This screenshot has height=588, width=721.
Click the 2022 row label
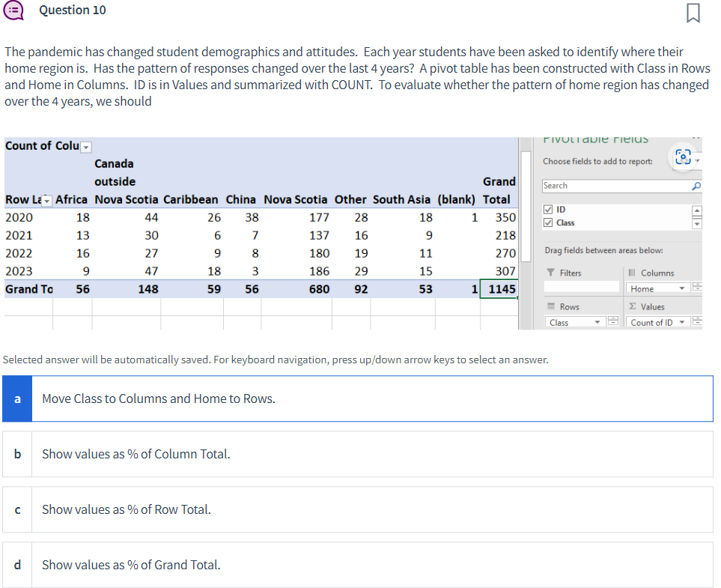click(19, 253)
